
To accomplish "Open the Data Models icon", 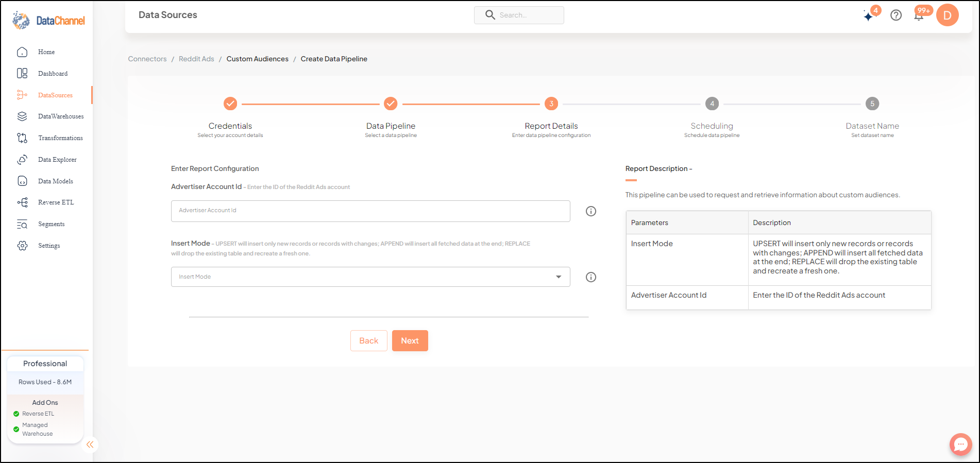I will tap(22, 181).
